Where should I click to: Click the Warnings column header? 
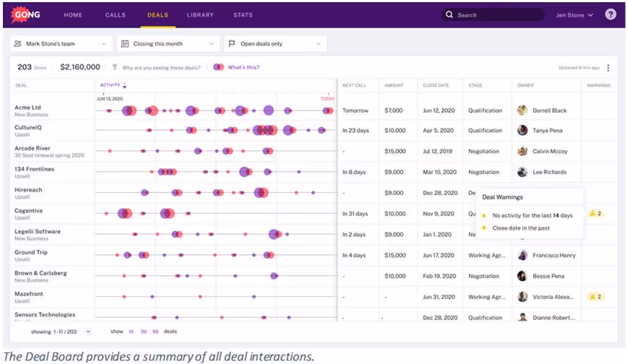coord(598,85)
